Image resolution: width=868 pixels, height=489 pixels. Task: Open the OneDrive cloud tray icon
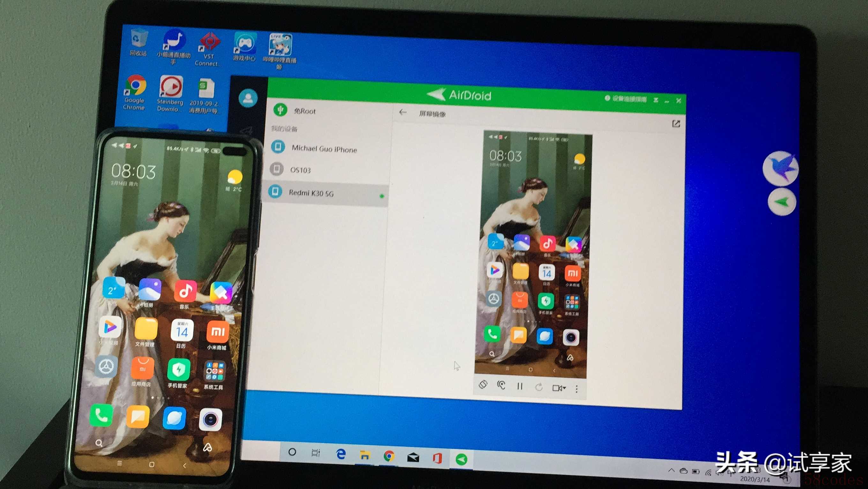(683, 471)
